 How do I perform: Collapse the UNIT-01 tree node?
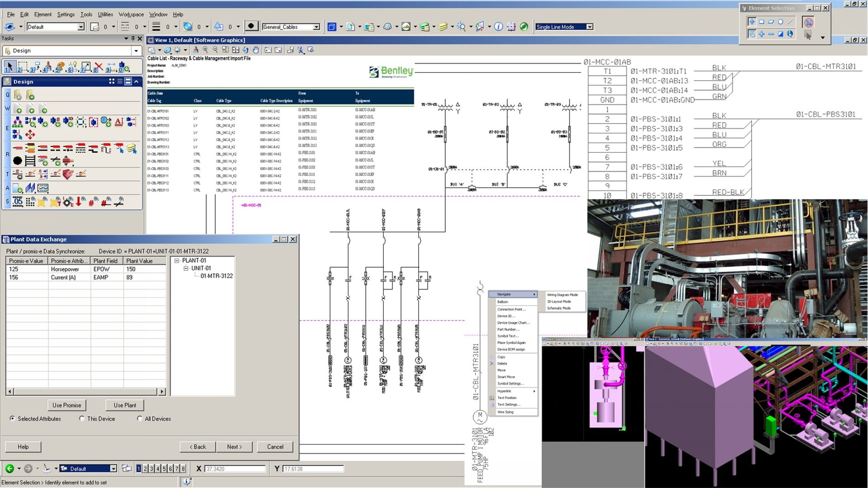point(185,268)
